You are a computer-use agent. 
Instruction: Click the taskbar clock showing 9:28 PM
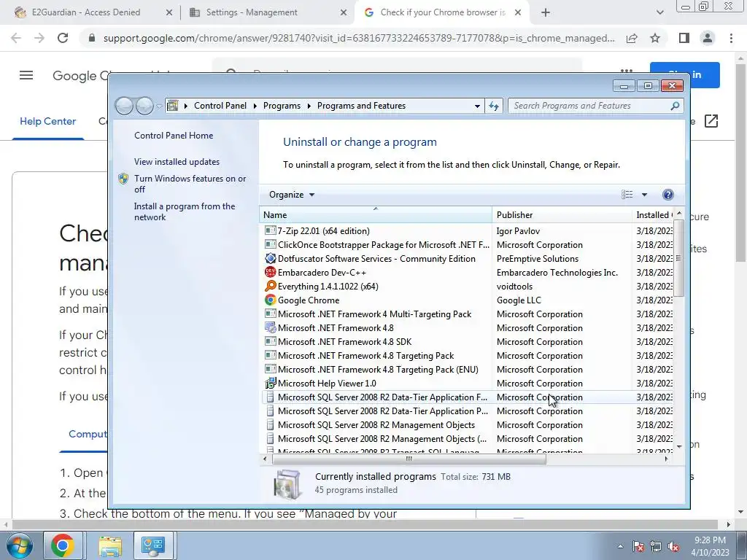tap(710, 546)
